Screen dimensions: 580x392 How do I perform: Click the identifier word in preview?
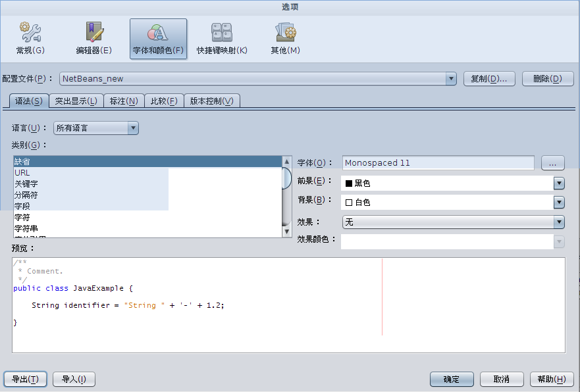tap(87, 305)
